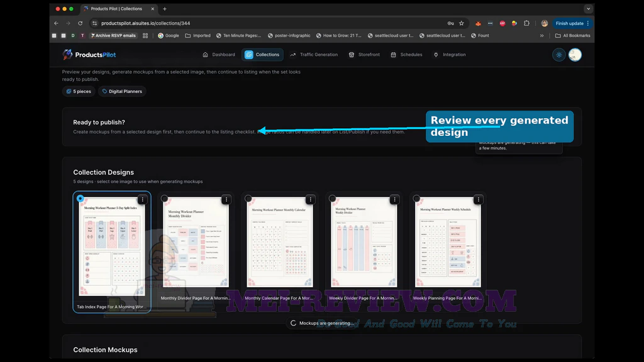Click the Finish update button
This screenshot has height=362, width=644.
pos(572,23)
